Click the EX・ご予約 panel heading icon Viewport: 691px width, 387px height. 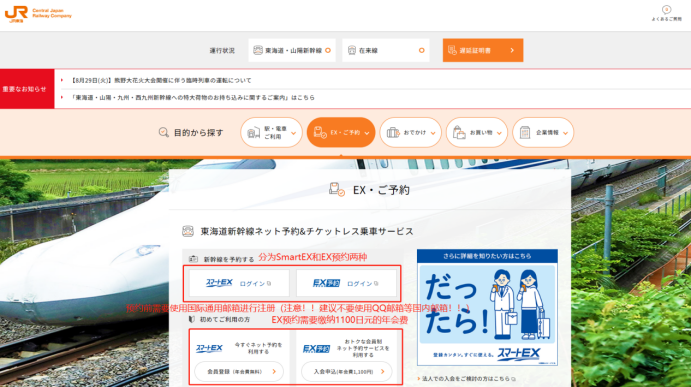tap(337, 190)
